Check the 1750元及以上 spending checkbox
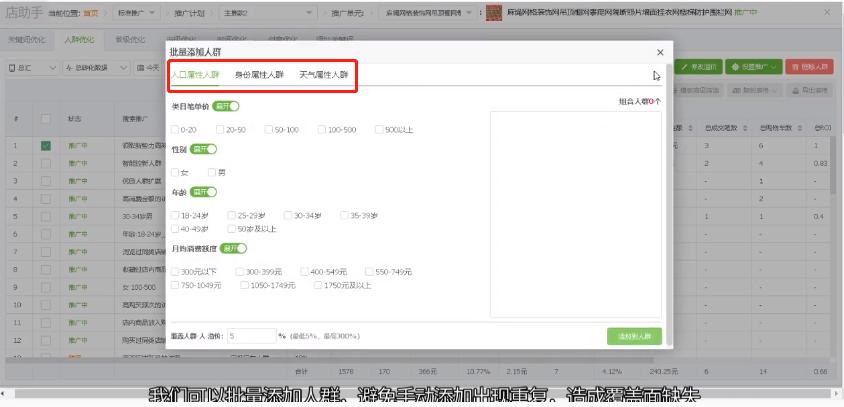 [x=318, y=285]
